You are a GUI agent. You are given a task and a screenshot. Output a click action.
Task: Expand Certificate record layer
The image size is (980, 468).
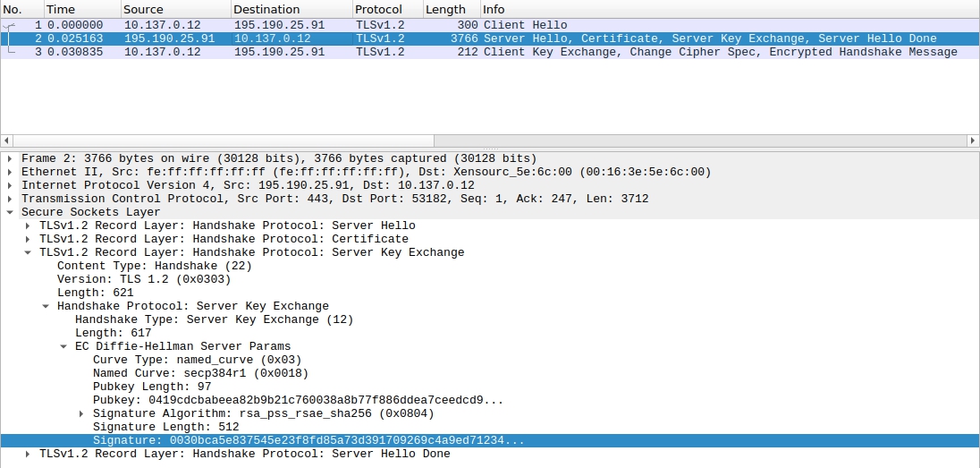pyautogui.click(x=28, y=239)
